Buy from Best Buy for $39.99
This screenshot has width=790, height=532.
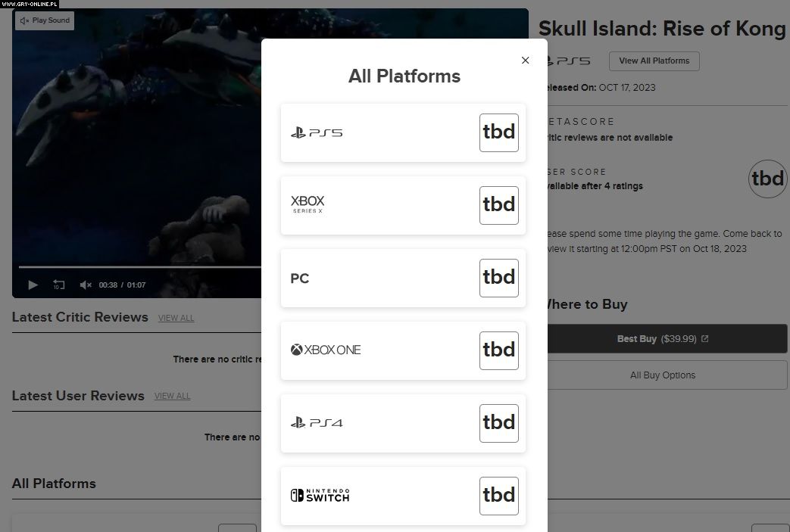click(x=663, y=339)
